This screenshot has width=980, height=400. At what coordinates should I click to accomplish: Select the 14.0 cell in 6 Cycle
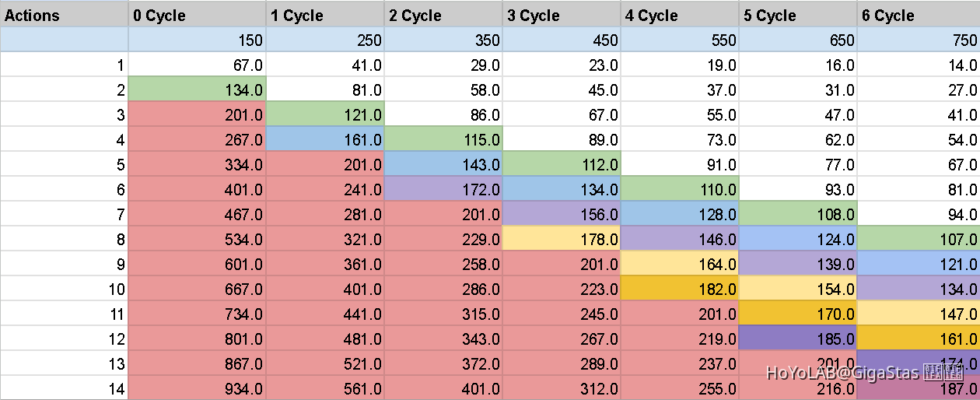tap(918, 65)
